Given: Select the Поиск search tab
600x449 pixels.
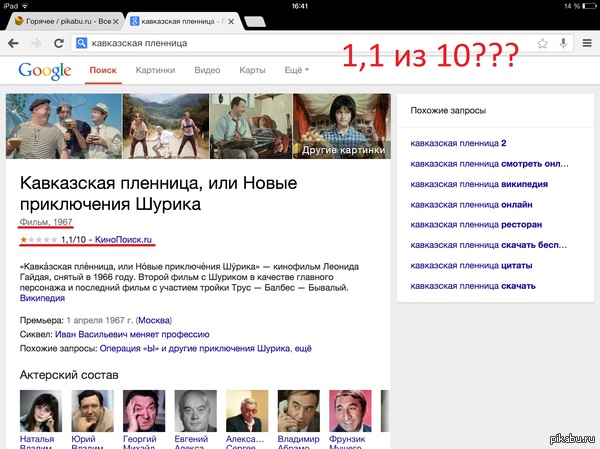Looking at the screenshot, I should click(x=103, y=70).
